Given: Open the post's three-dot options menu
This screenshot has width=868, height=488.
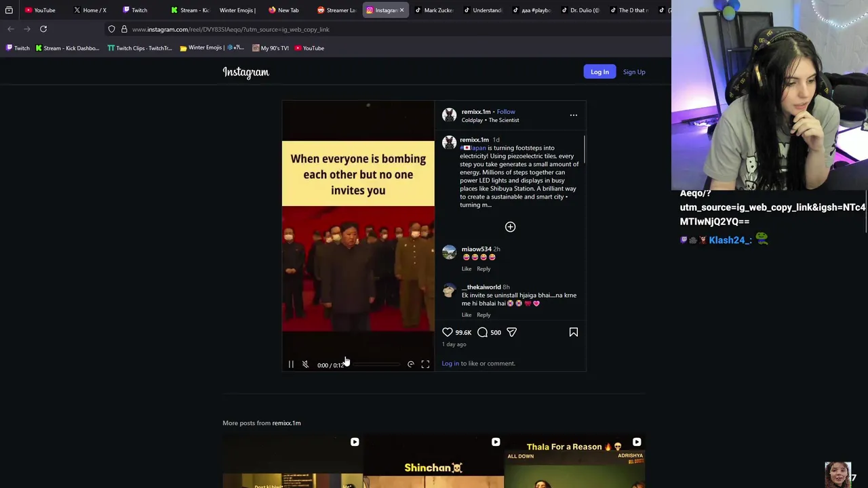Looking at the screenshot, I should click(x=574, y=115).
